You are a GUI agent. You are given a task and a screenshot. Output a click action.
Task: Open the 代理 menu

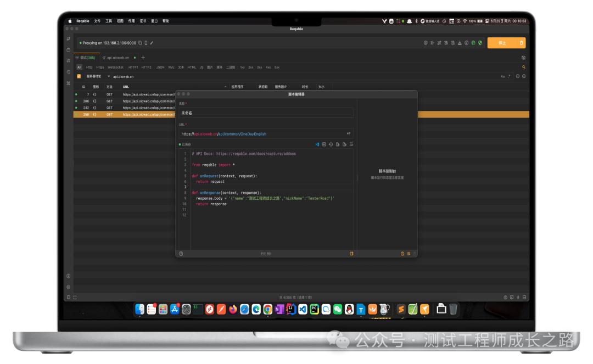131,21
